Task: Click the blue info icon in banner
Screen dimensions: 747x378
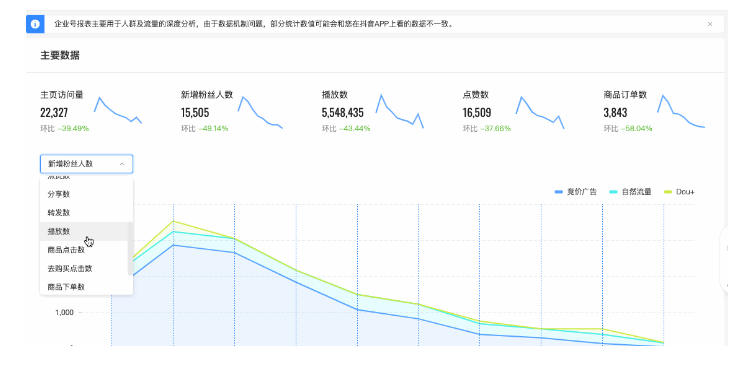Action: pyautogui.click(x=35, y=24)
